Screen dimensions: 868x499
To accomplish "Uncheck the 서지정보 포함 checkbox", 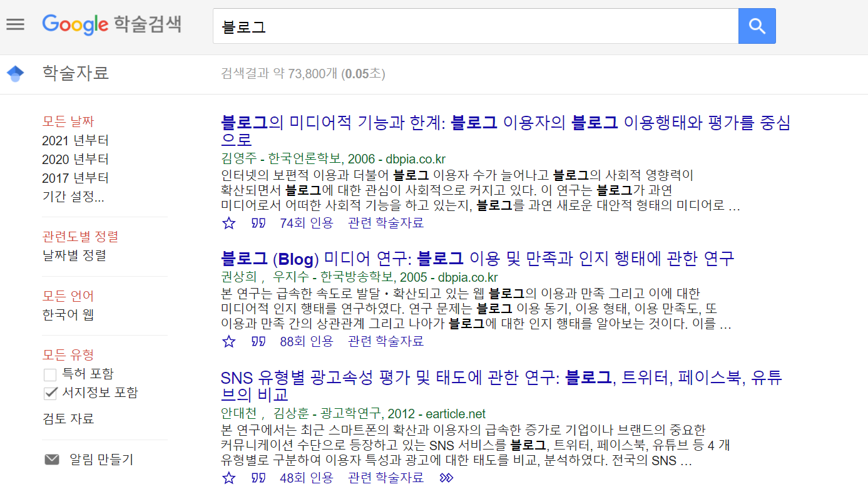I will point(50,393).
